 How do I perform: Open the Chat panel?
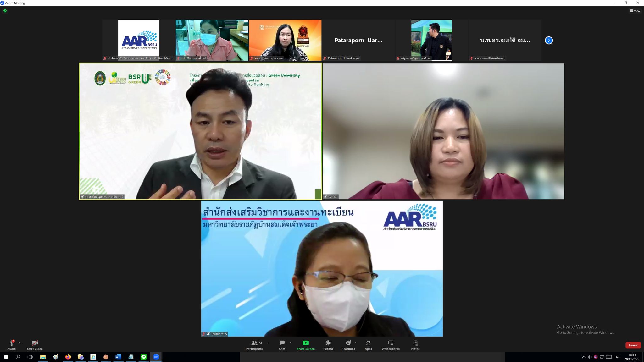pos(282,345)
